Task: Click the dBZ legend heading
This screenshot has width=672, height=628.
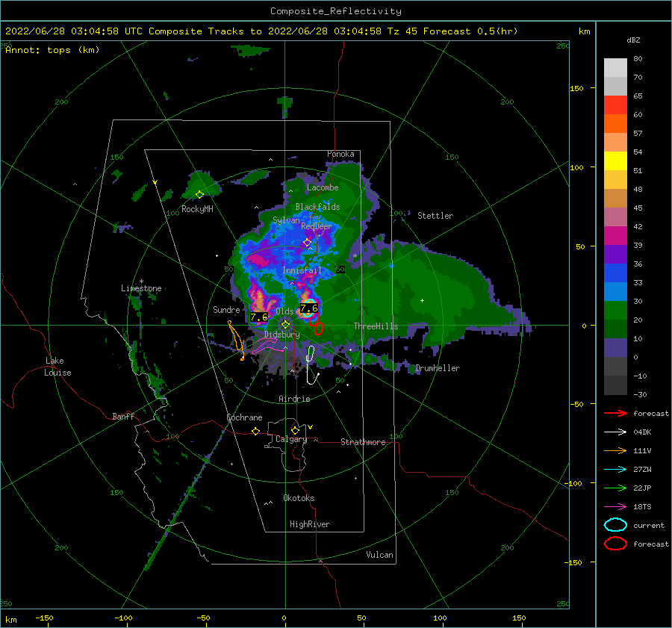Action: (x=633, y=40)
